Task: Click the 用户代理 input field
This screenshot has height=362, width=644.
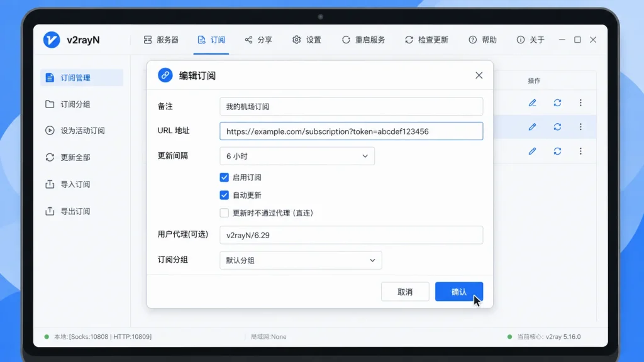Action: tap(351, 235)
